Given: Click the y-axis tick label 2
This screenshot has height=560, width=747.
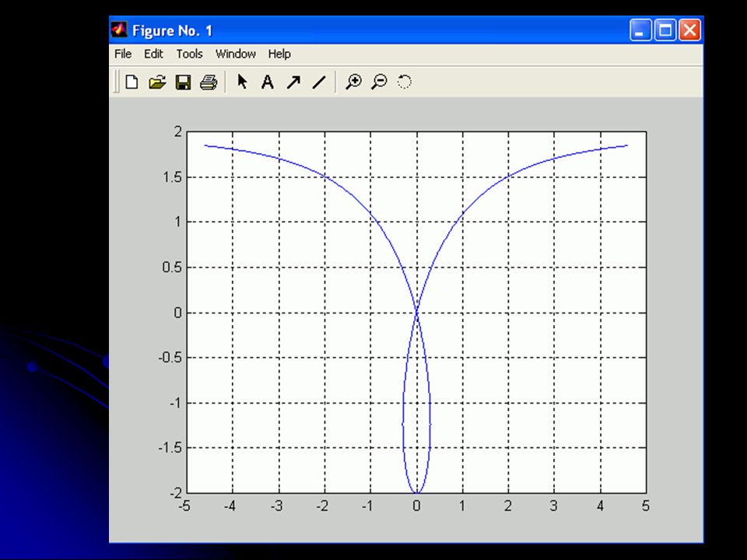Looking at the screenshot, I should (x=177, y=131).
